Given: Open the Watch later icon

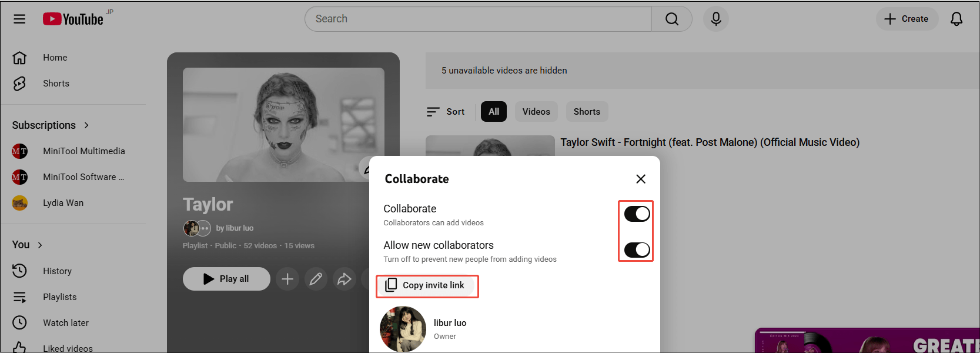Looking at the screenshot, I should pos(19,323).
